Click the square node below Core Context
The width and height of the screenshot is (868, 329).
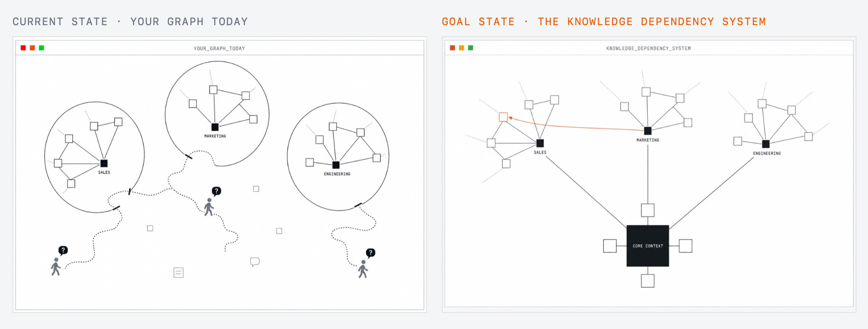[648, 281]
